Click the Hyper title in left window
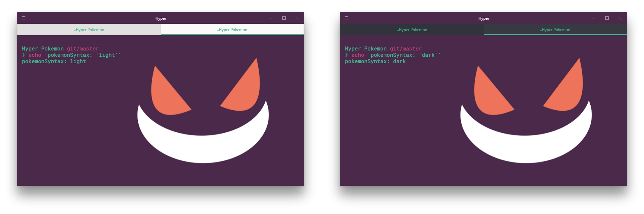This screenshot has width=644, height=214. point(161,18)
